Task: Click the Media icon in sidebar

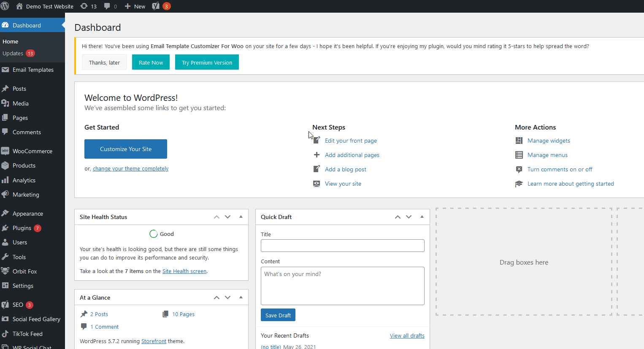Action: coord(5,103)
